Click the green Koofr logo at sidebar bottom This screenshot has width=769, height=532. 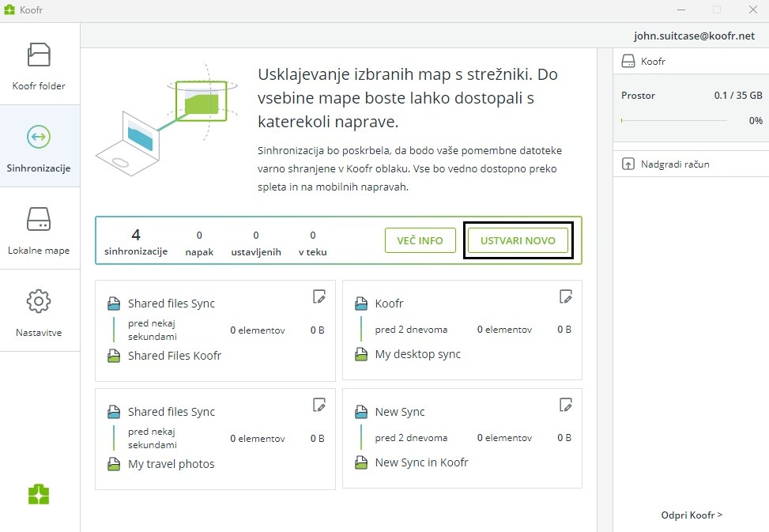[39, 494]
